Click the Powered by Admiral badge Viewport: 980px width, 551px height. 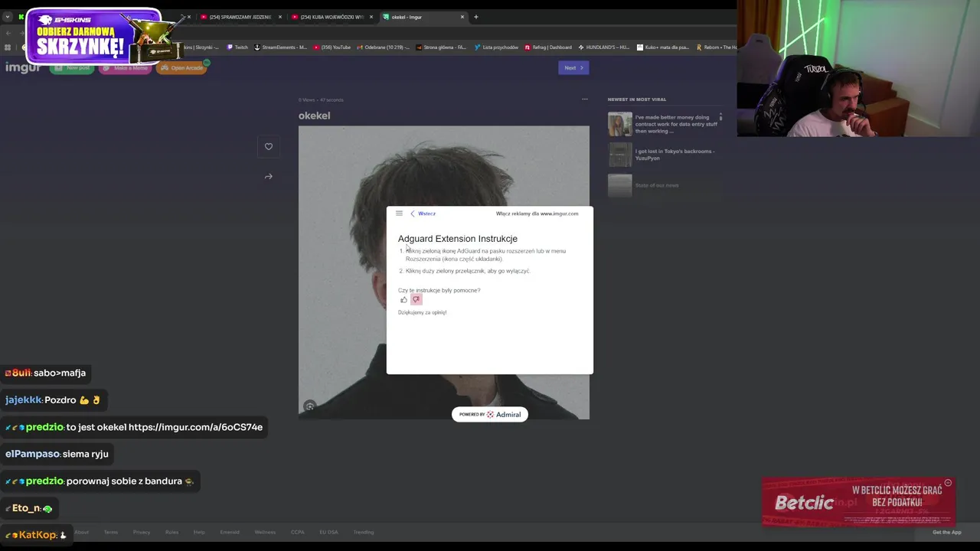pos(490,414)
